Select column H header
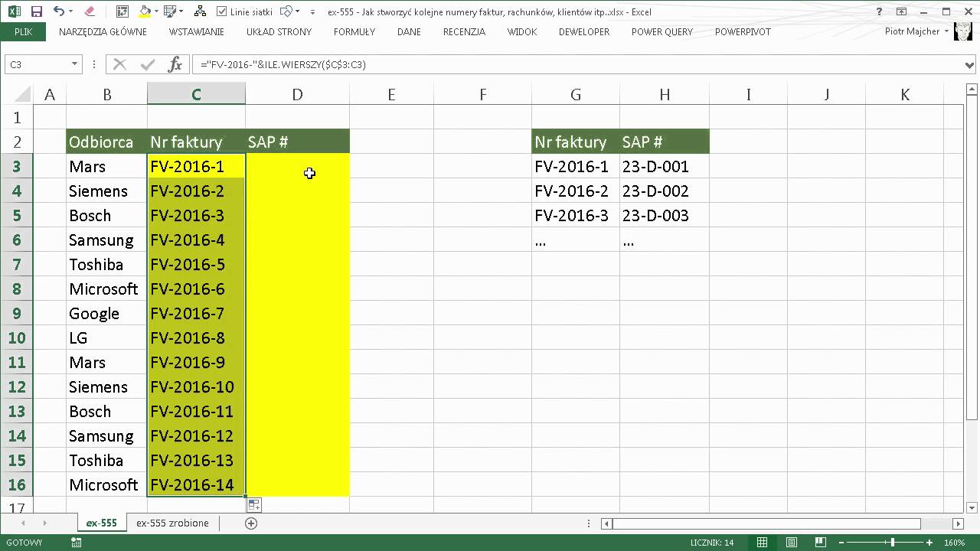This screenshot has height=551, width=980. (665, 94)
